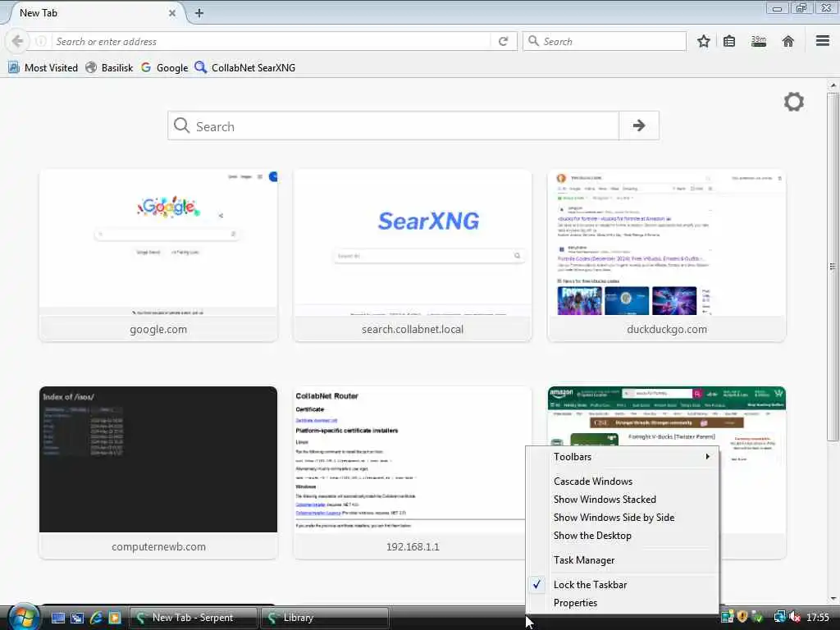Click the magnifier icon in toolbar search box
840x630 pixels.
pos(533,41)
